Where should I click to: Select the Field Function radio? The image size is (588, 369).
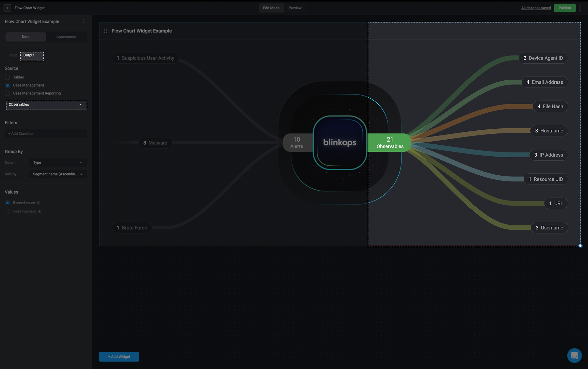click(7, 211)
